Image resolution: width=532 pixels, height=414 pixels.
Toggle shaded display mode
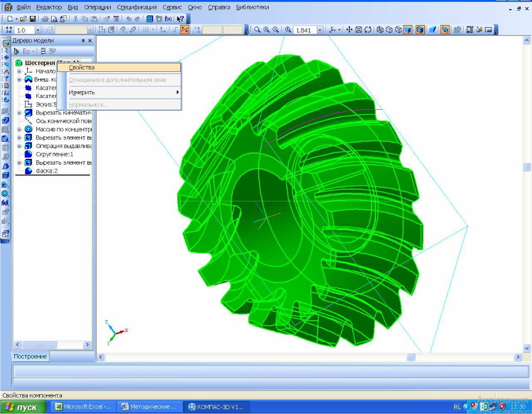(408, 30)
